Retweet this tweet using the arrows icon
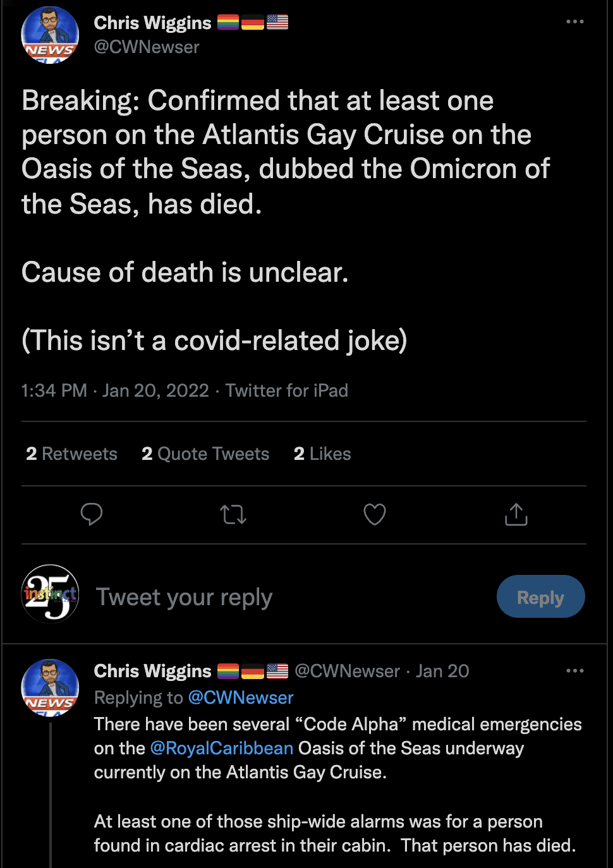 point(233,515)
